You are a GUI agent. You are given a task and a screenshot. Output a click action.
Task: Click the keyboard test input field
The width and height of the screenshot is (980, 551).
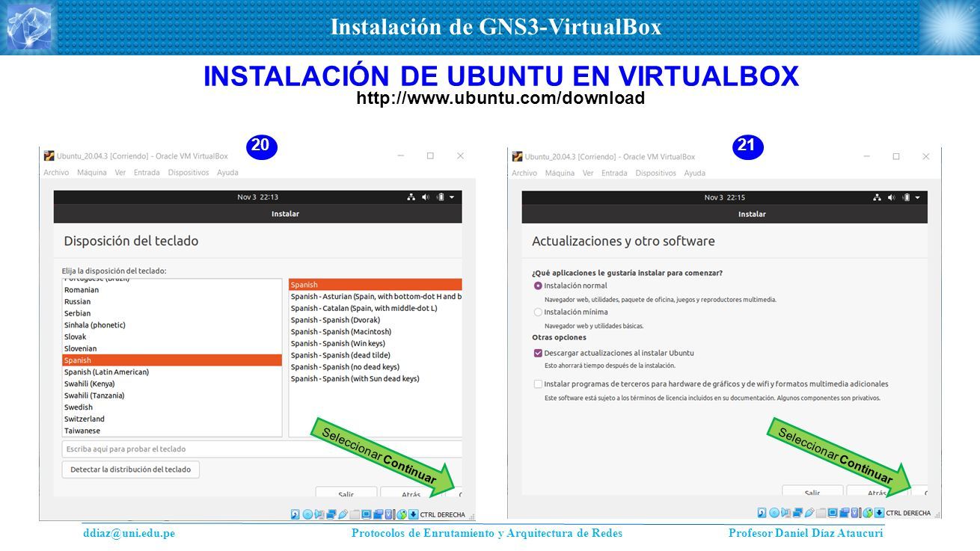(x=262, y=449)
